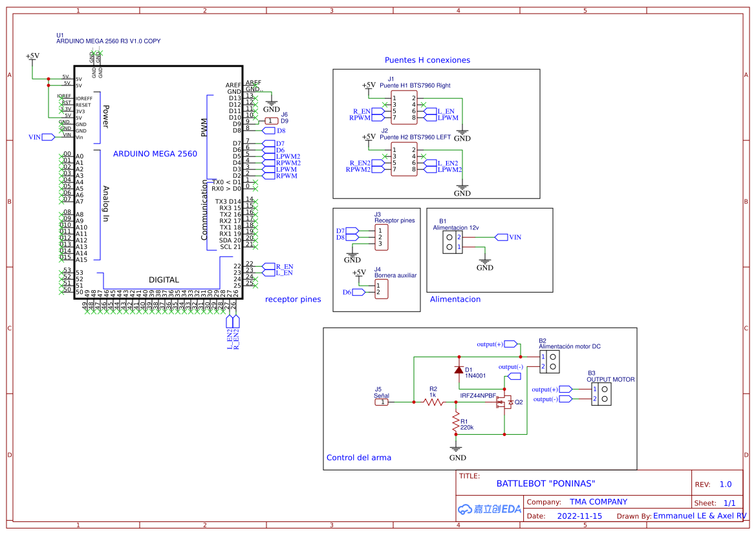Click the "Puentes H conexiones" section heading

pyautogui.click(x=427, y=60)
